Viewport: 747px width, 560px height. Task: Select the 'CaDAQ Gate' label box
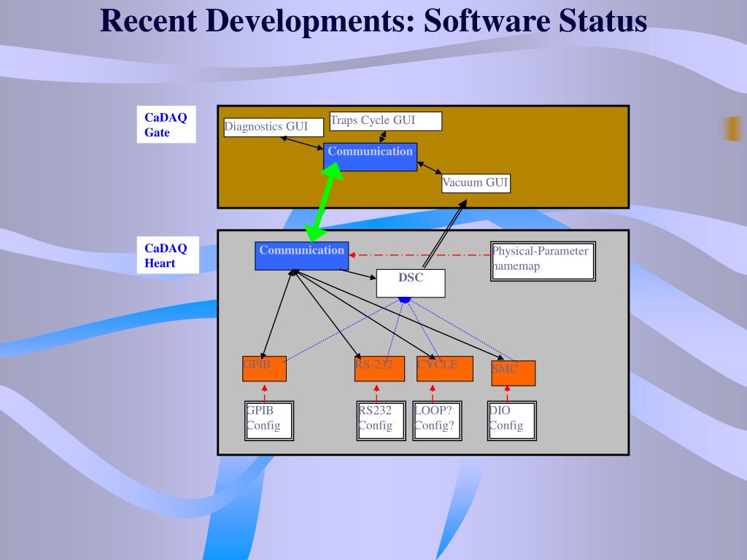tap(166, 124)
